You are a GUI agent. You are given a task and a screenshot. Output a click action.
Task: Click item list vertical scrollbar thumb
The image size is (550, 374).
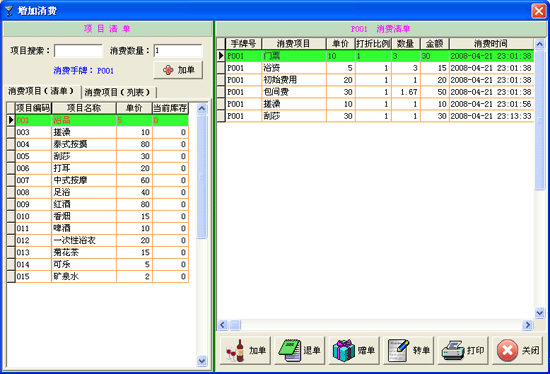pos(202,177)
